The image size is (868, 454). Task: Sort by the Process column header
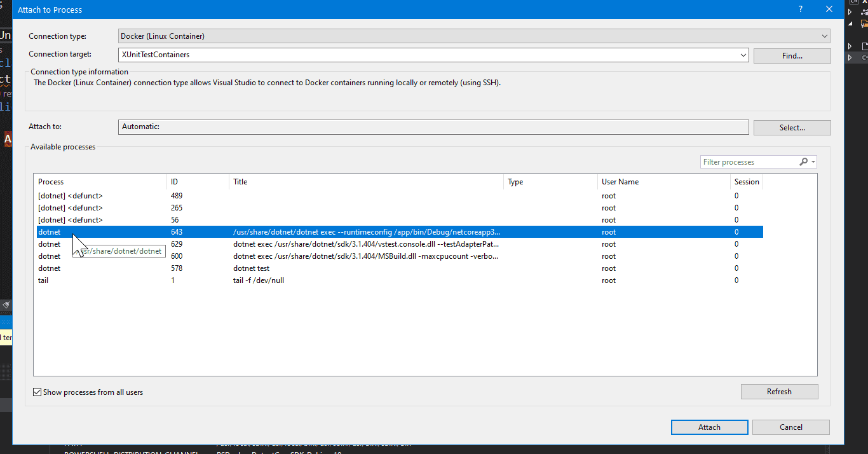click(51, 182)
